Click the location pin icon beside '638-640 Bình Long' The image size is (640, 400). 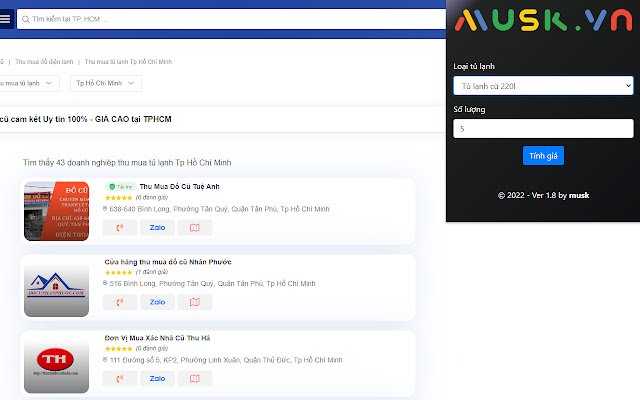105,209
